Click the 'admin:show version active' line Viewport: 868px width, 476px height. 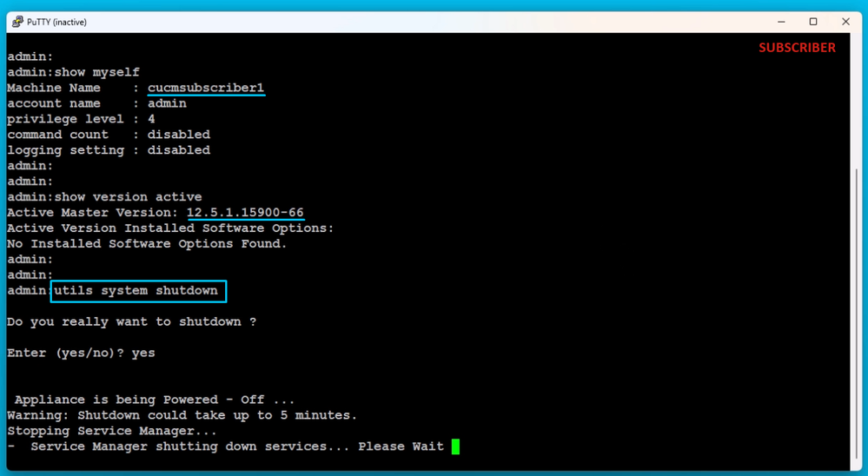pyautogui.click(x=104, y=197)
